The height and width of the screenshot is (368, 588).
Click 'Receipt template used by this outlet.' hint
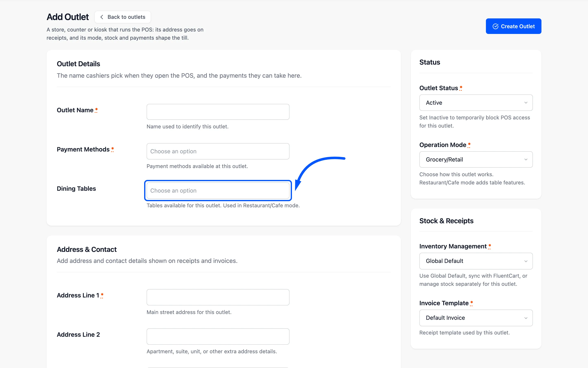click(x=464, y=333)
